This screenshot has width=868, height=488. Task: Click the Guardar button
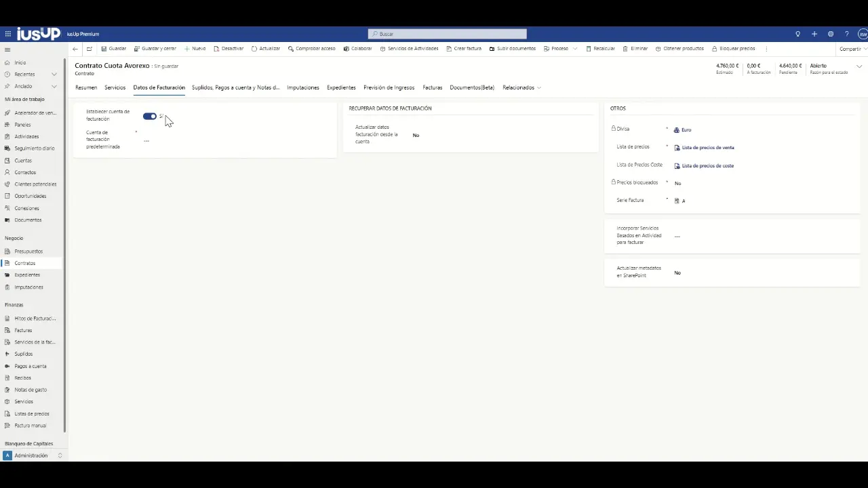tap(113, 49)
